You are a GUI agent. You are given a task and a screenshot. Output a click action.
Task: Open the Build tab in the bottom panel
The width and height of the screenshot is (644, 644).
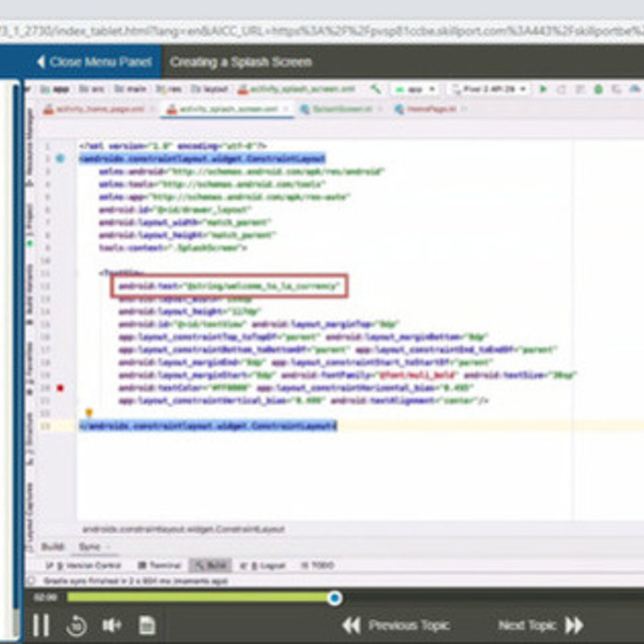[x=53, y=547]
